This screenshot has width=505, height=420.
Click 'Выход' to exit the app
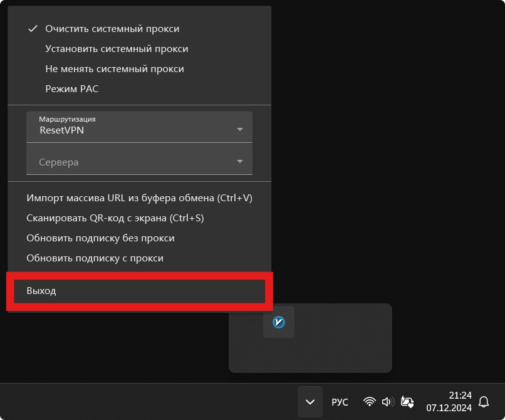[x=41, y=291]
